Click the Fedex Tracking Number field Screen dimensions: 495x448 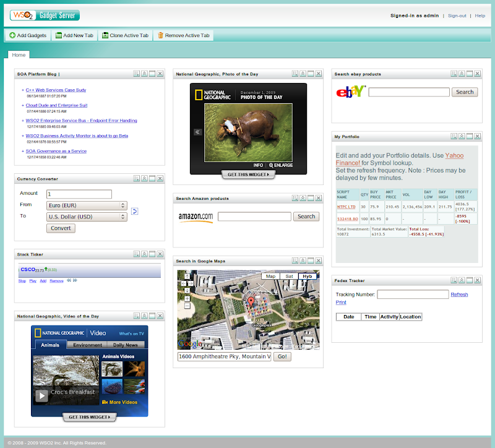pyautogui.click(x=413, y=295)
